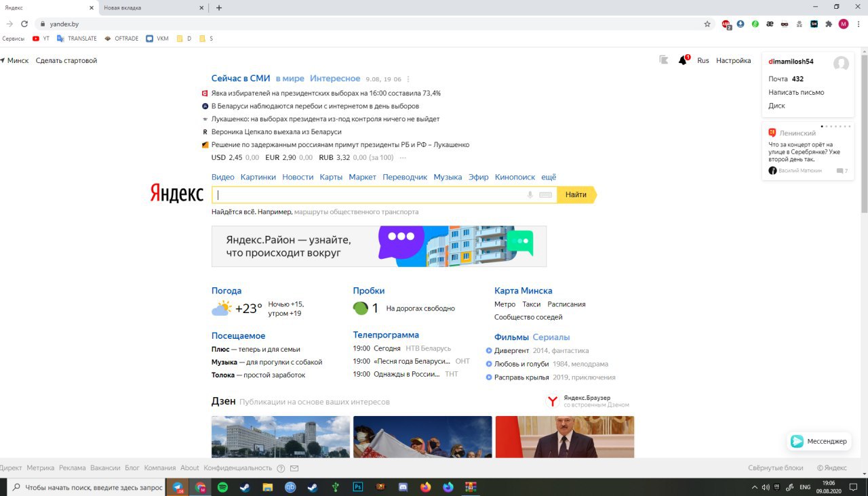Screen dimensions: 868x496
Task: Open the Переводчик service link
Action: pyautogui.click(x=405, y=177)
